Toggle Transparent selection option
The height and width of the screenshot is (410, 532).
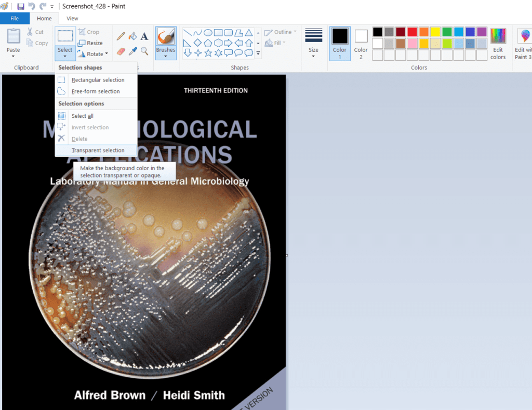click(96, 151)
